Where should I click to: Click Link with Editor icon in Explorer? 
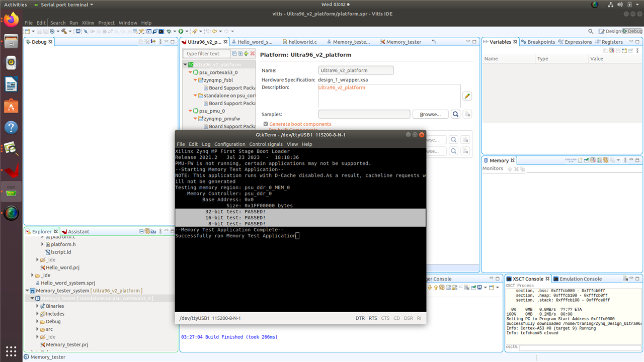tap(147, 231)
